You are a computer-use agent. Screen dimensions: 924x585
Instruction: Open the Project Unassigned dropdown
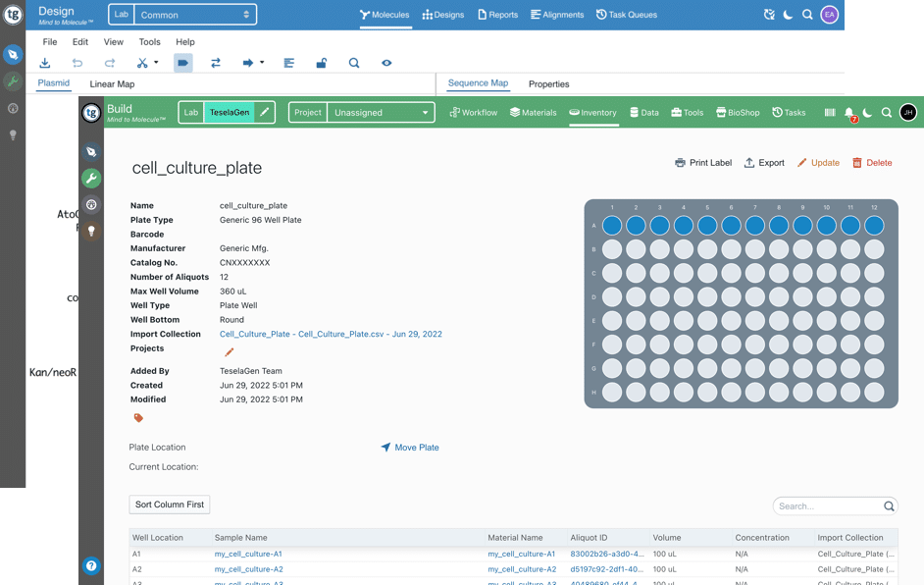380,113
